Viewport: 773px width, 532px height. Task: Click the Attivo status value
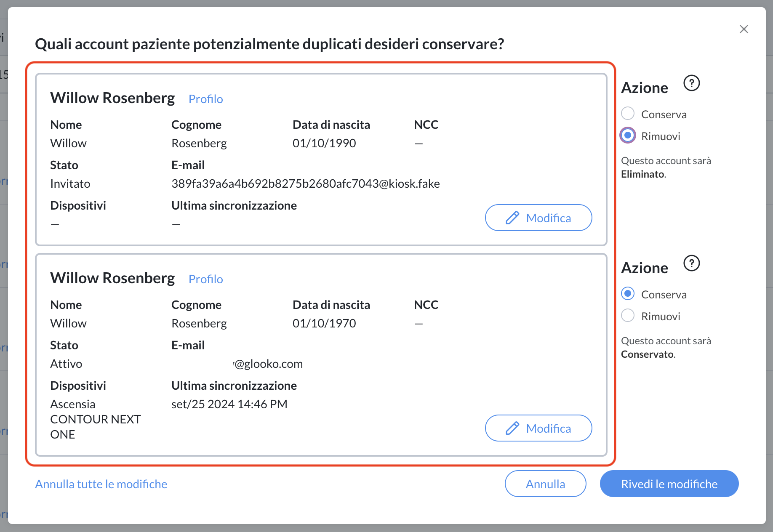coord(66,364)
